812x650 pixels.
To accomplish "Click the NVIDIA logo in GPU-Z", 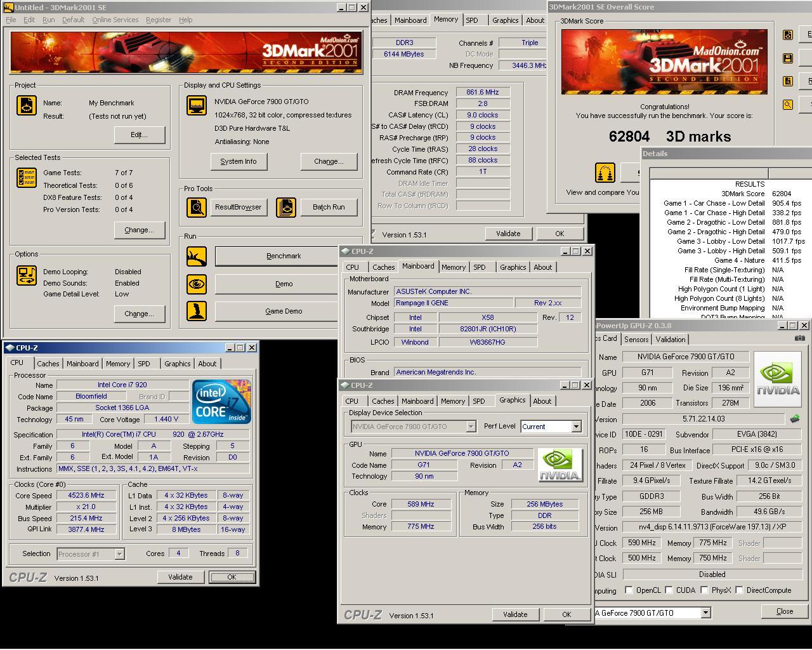I will 778,380.
